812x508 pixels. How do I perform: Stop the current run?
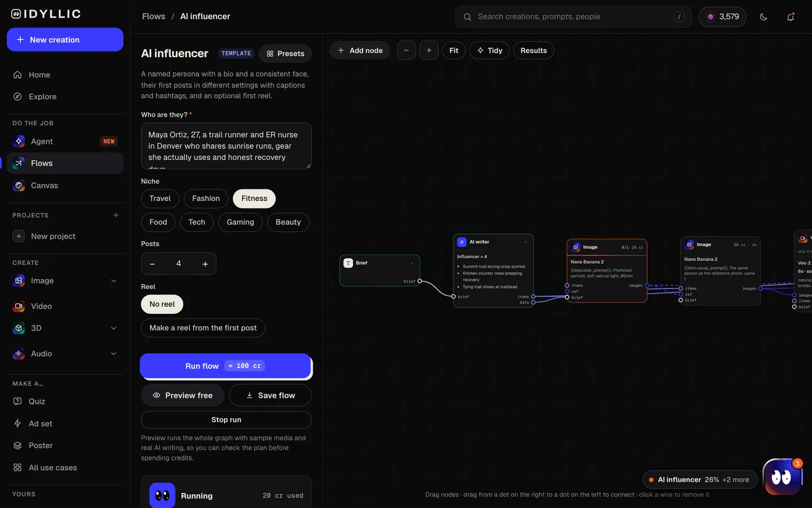coord(226,420)
